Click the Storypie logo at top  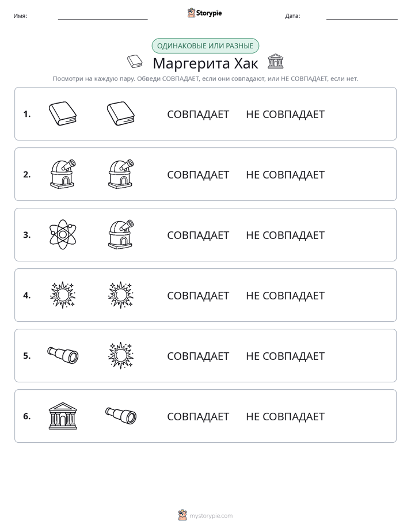pyautogui.click(x=205, y=13)
